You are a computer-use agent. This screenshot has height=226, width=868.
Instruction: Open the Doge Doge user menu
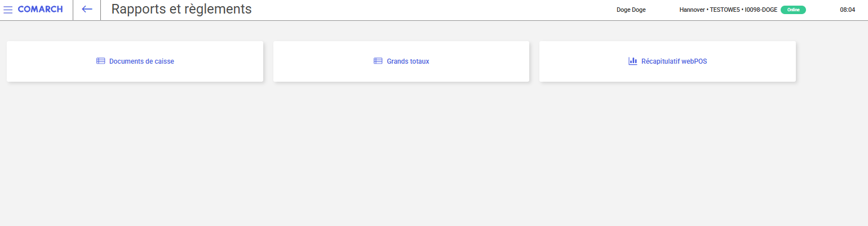(x=631, y=10)
